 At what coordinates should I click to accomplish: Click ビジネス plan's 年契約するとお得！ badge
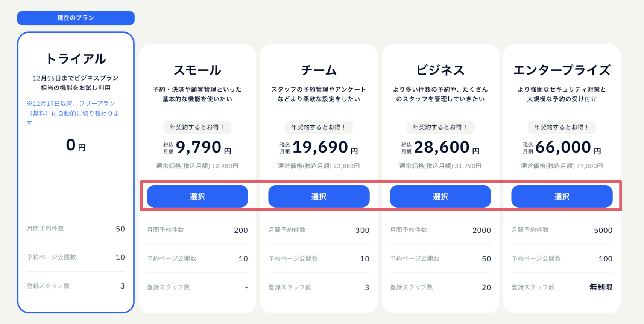pos(440,127)
